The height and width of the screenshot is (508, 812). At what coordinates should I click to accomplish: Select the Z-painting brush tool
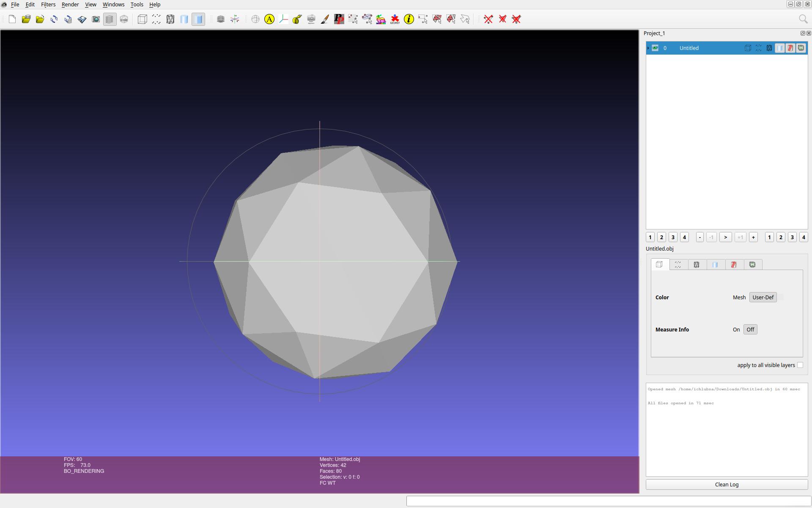pyautogui.click(x=325, y=19)
